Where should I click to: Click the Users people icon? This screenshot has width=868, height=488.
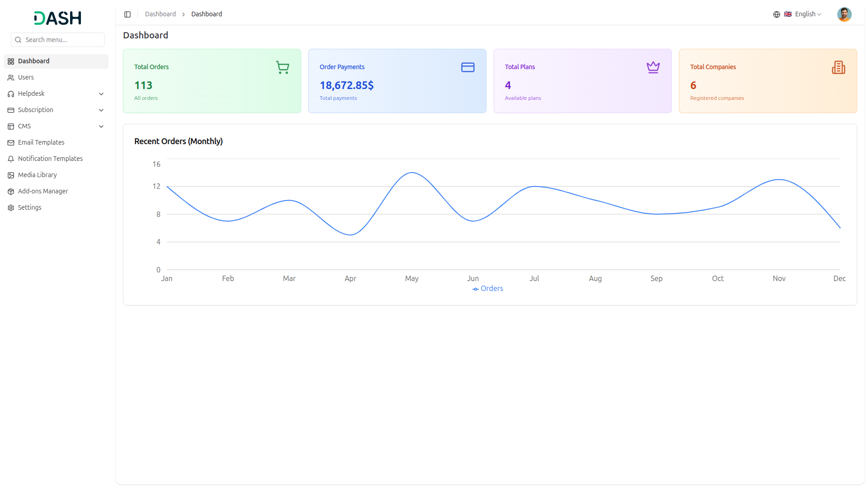(11, 78)
